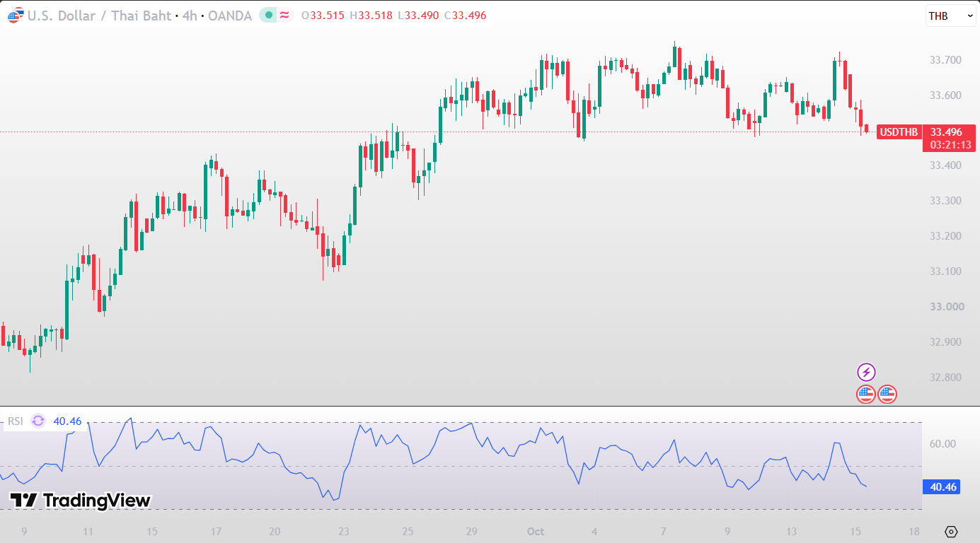This screenshot has width=980, height=543.
Task: Open the first US flag economic event
Action: 866,394
